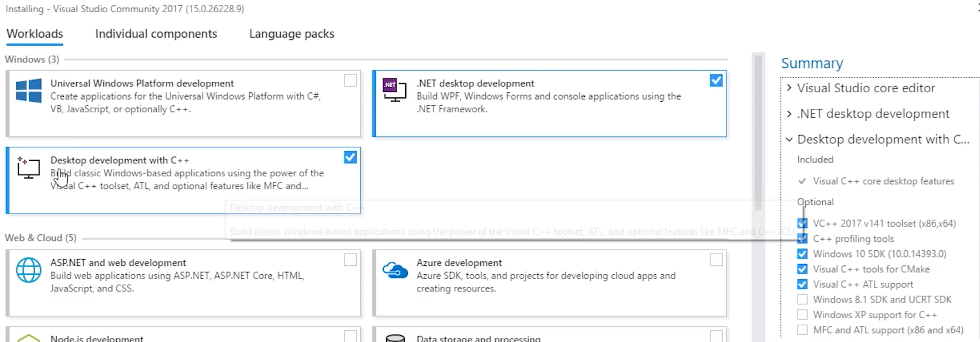Collapse Desktop development with C++ summary section
Viewport: 980px width, 342px height.
789,140
